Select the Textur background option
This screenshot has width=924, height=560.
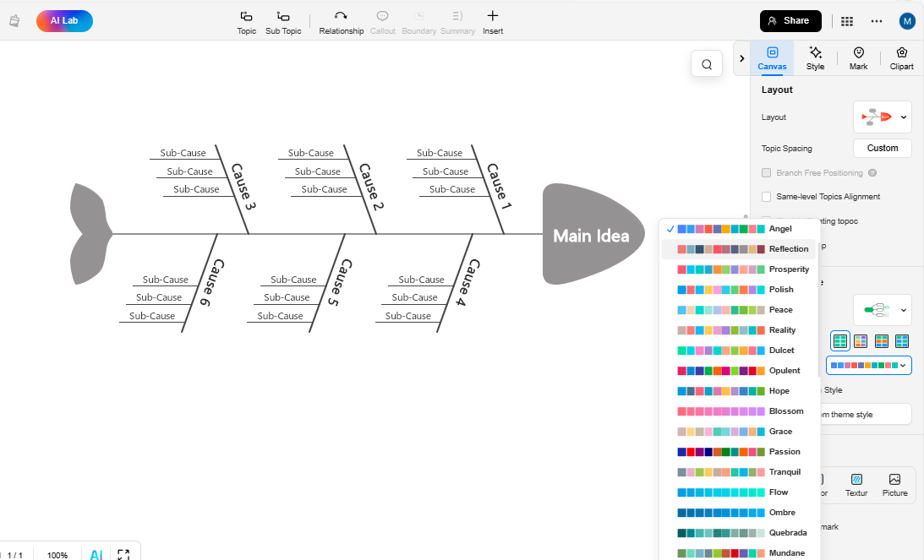[x=856, y=485]
